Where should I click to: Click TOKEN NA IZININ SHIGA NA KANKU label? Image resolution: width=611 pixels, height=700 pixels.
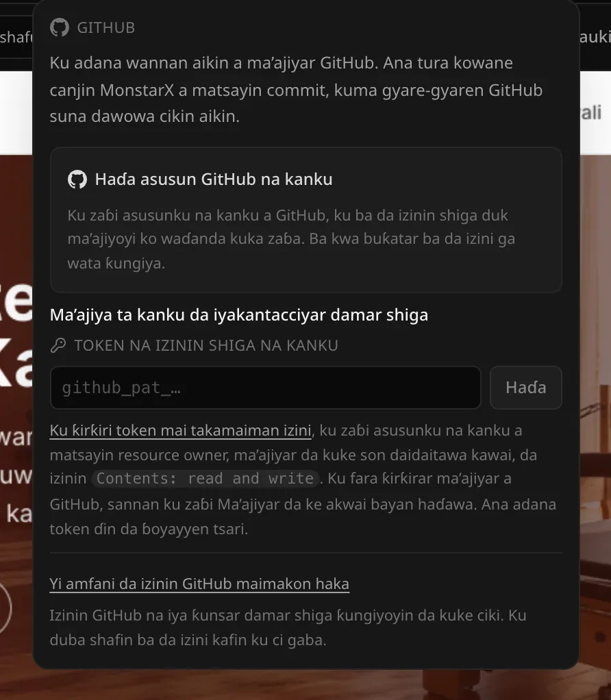206,345
